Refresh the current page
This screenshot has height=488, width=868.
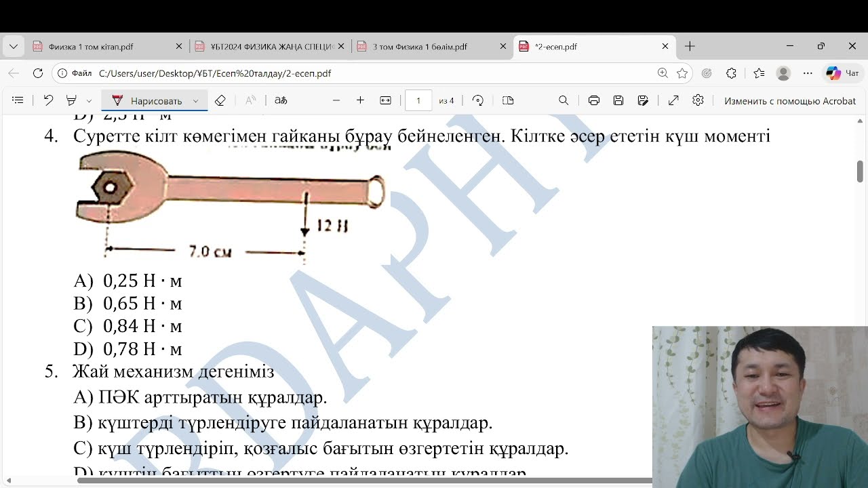click(x=38, y=73)
